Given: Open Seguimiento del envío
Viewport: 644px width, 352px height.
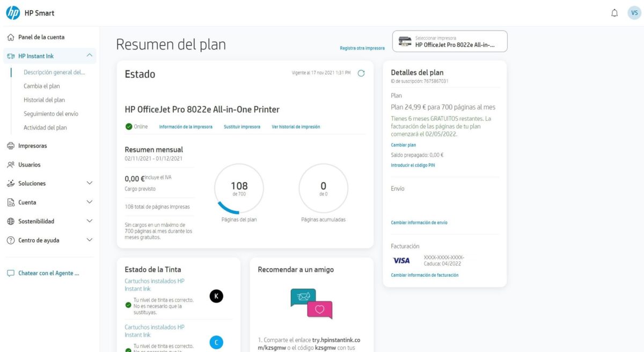Looking at the screenshot, I should click(51, 114).
